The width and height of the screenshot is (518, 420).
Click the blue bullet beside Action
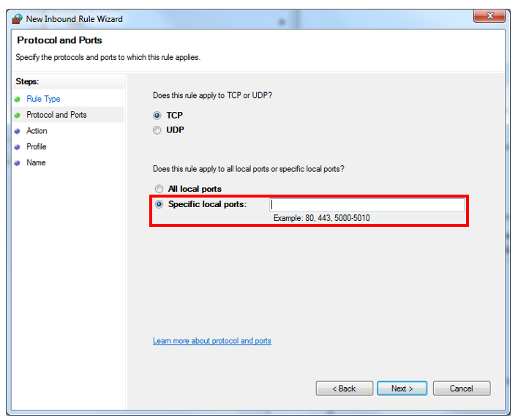tap(17, 131)
